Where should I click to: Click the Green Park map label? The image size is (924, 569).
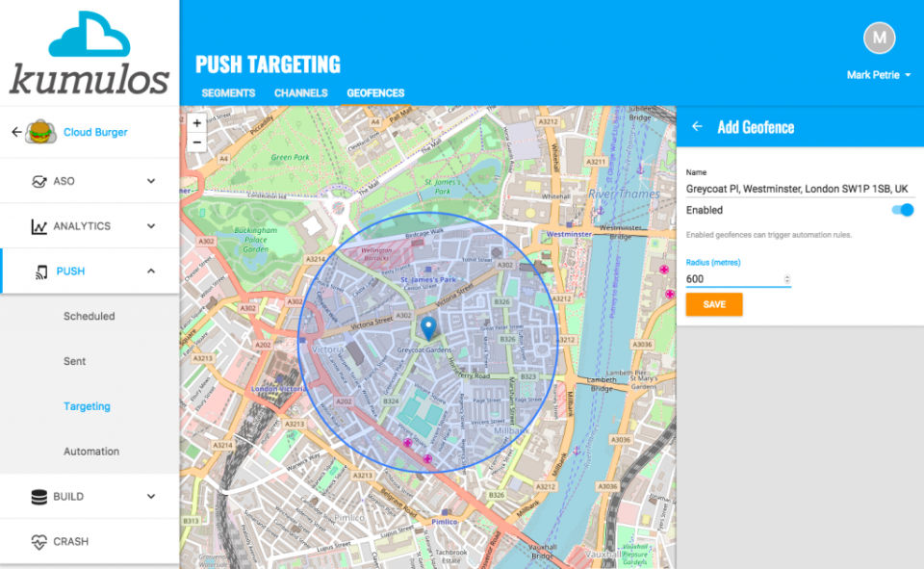coord(290,158)
